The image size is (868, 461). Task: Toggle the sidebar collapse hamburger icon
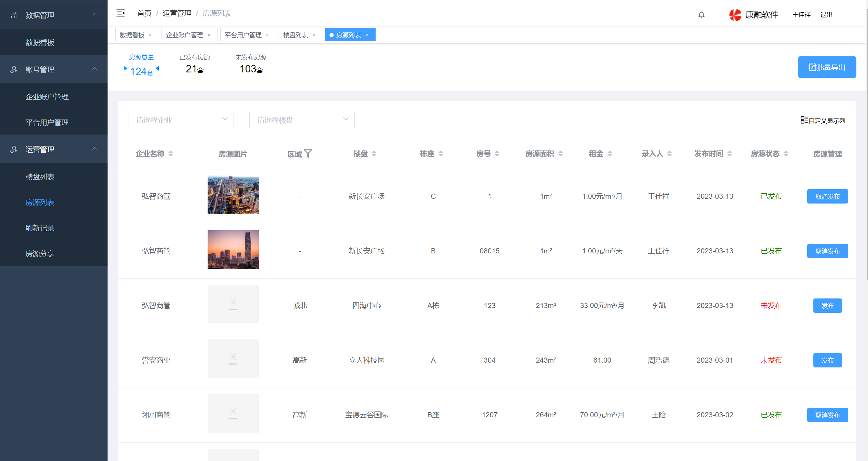pyautogui.click(x=121, y=13)
